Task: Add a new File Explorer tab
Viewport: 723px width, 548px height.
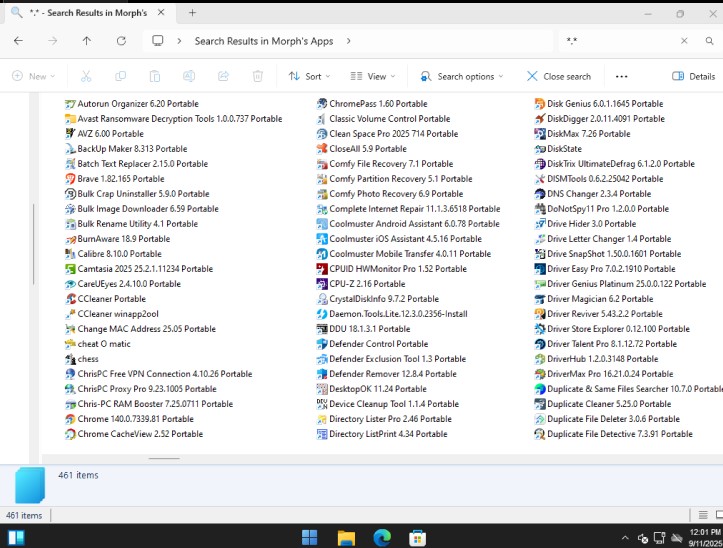Action: [x=192, y=13]
